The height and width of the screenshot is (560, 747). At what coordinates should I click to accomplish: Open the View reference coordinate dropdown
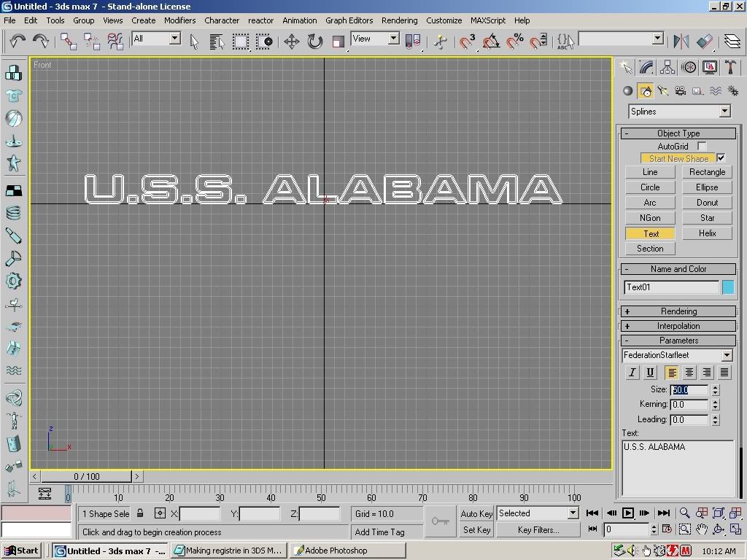pyautogui.click(x=393, y=38)
